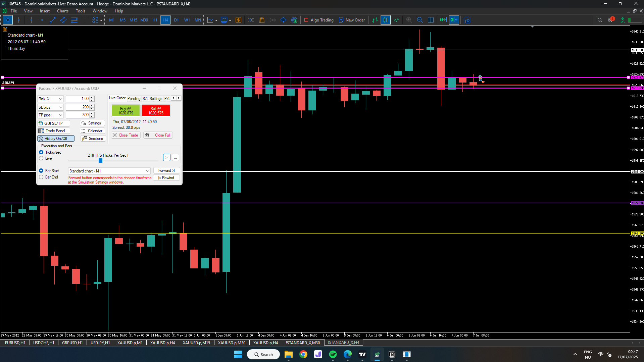Open the market shopping bag icon

(262, 20)
